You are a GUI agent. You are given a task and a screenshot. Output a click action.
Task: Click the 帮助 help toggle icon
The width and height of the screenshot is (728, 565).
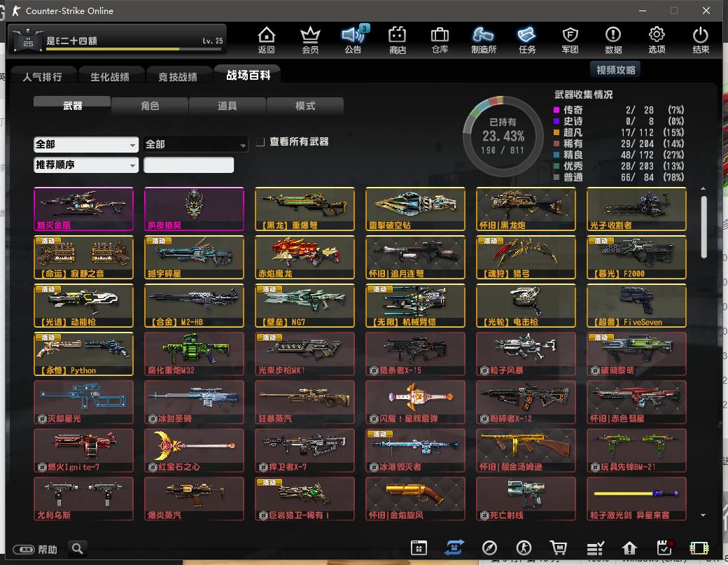(x=24, y=550)
